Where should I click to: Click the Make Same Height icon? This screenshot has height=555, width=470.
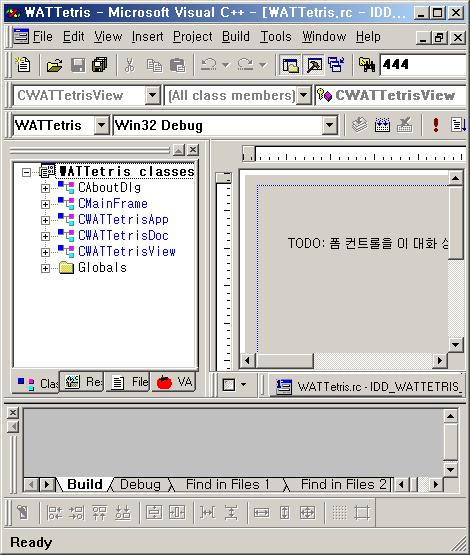(x=285, y=512)
